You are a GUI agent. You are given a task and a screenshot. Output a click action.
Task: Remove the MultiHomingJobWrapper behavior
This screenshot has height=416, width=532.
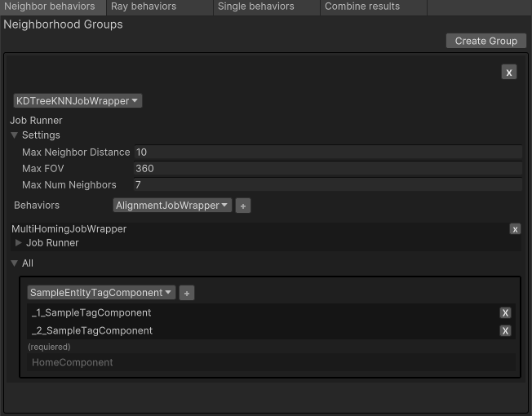coord(515,229)
